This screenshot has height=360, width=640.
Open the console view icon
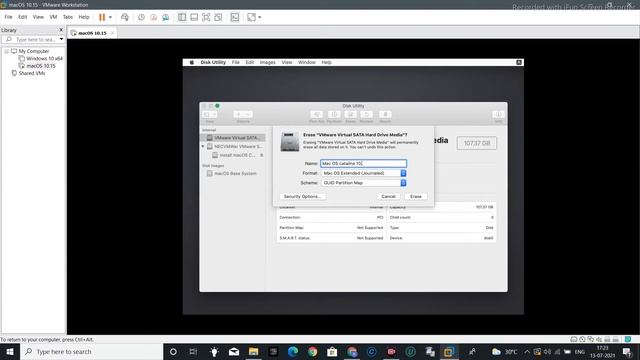coord(235,17)
